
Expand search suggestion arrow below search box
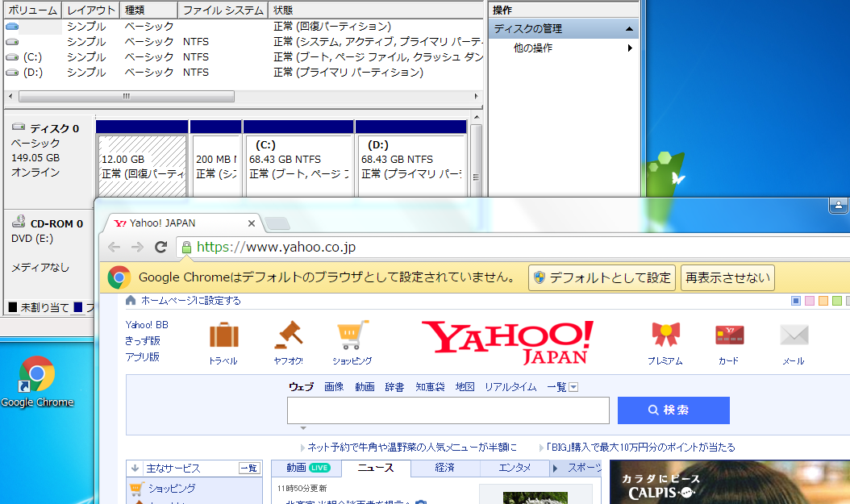303,428
